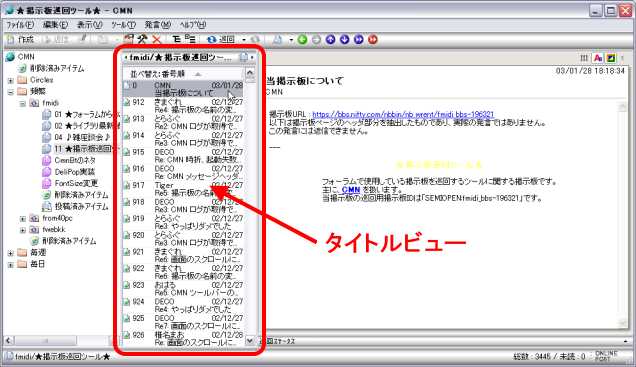Viewport: 636px width, 367px height.
Task: Open the ファイル(F) menu
Action: coord(20,25)
